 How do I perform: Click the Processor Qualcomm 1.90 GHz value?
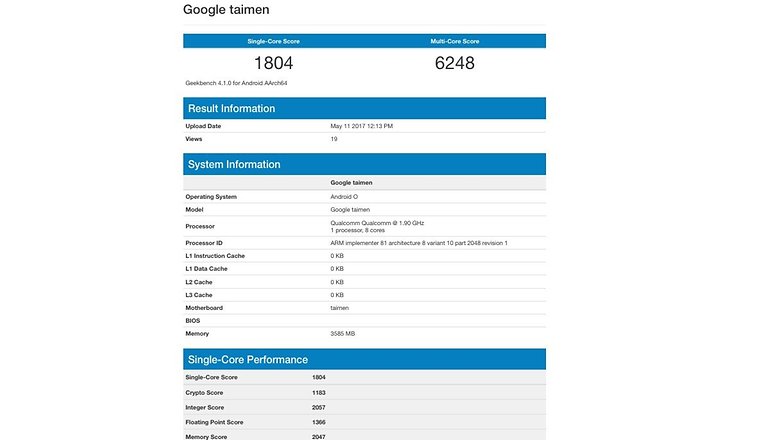(x=377, y=226)
